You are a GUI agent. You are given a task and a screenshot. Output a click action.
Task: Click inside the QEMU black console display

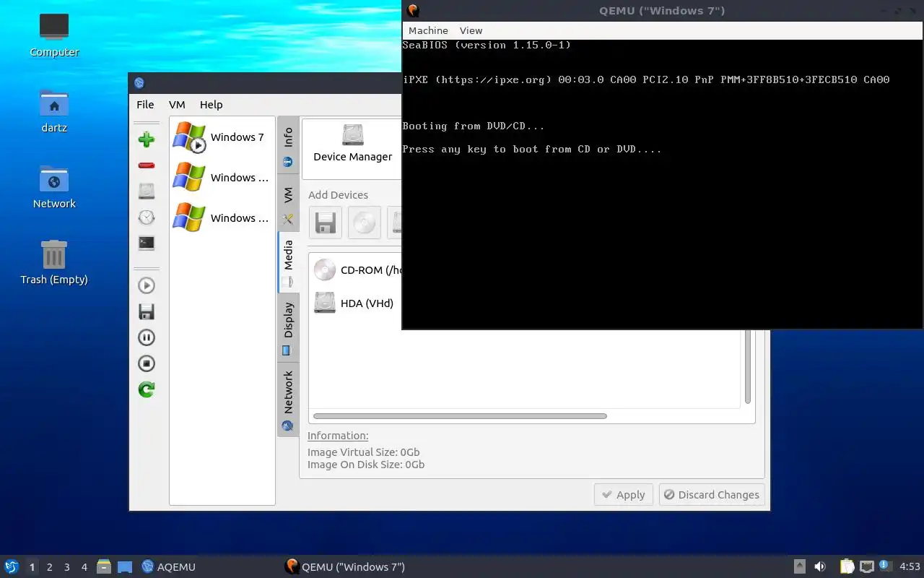pyautogui.click(x=662, y=184)
